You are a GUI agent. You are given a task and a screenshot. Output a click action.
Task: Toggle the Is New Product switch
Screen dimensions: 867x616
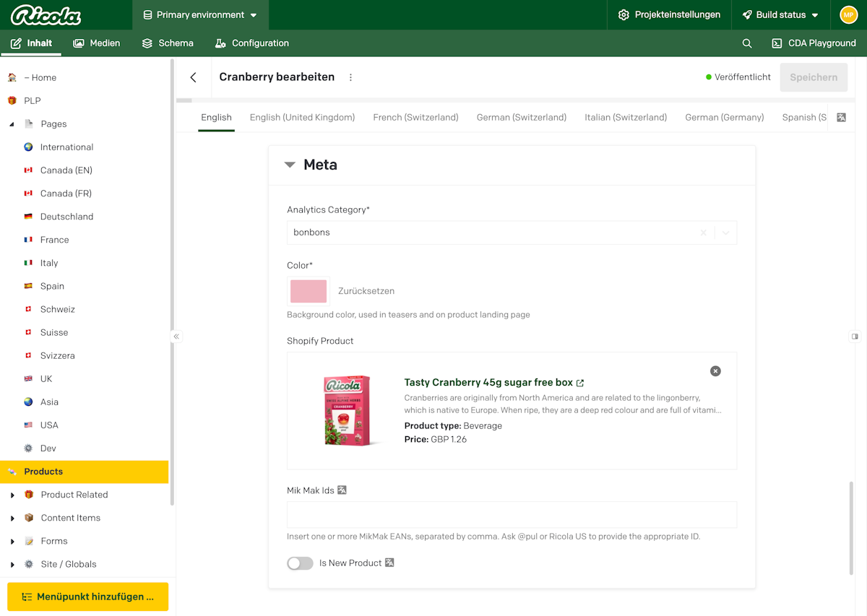(x=300, y=563)
